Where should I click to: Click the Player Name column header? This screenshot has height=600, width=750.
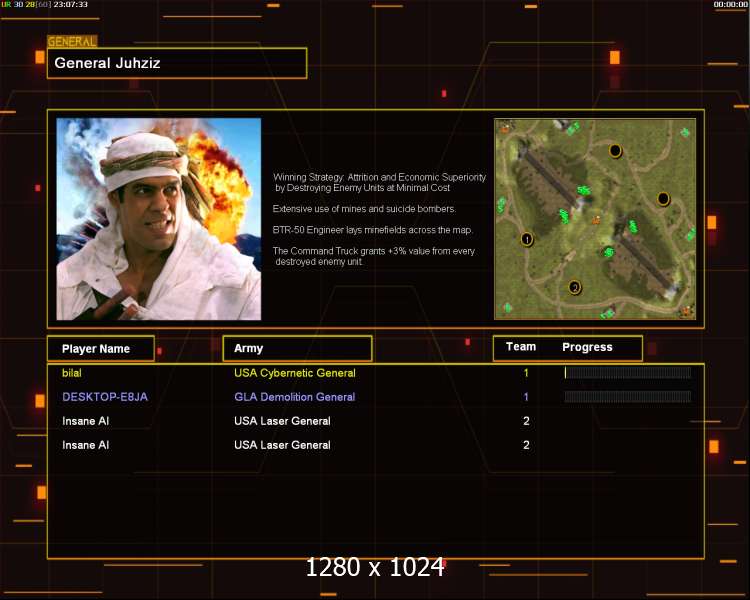tap(101, 349)
